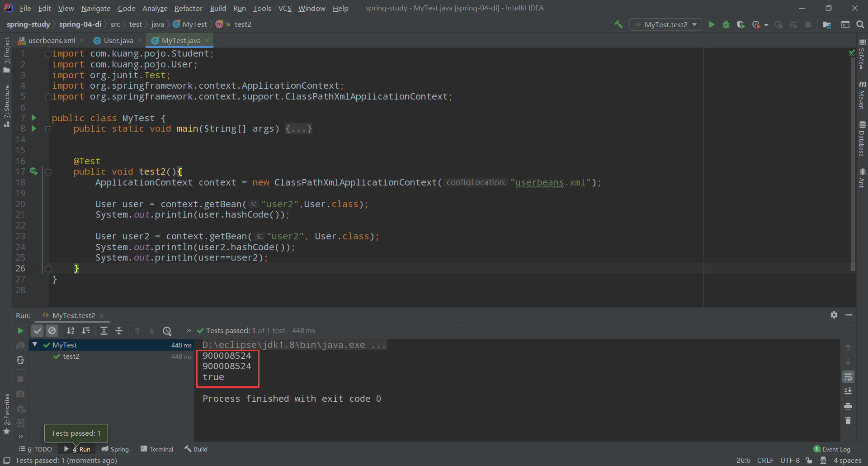The height and width of the screenshot is (466, 868).
Task: Collapse the MyTest node in test tree
Action: tap(35, 345)
